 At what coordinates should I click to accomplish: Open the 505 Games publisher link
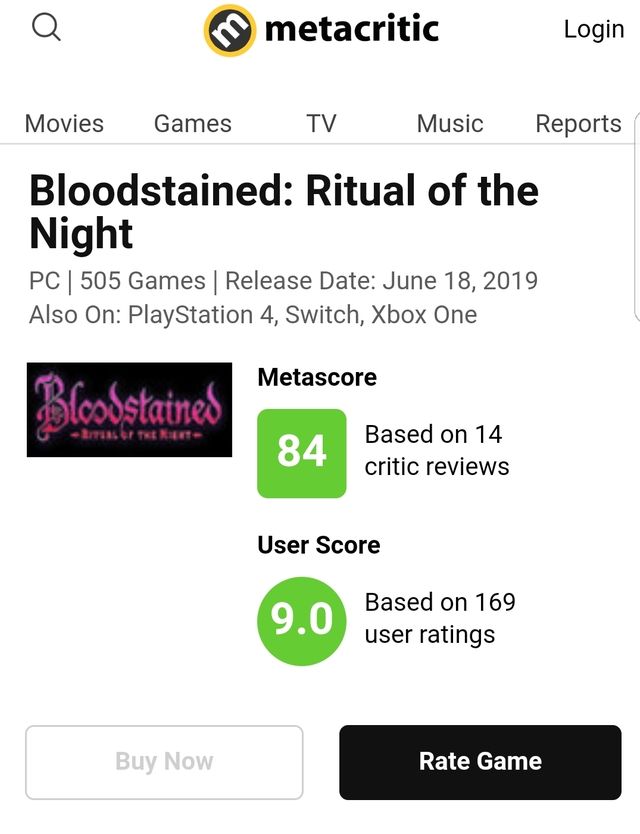coord(142,281)
